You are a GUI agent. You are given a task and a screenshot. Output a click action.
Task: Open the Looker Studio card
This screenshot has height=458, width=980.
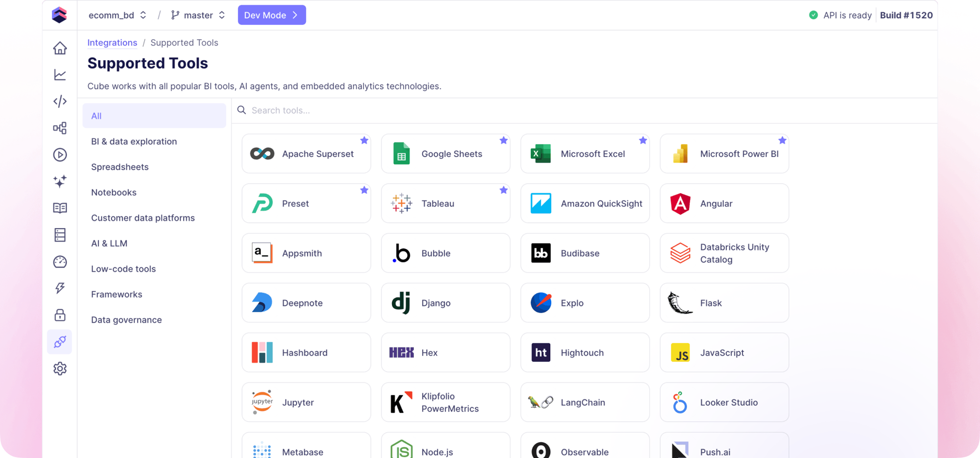[724, 402]
